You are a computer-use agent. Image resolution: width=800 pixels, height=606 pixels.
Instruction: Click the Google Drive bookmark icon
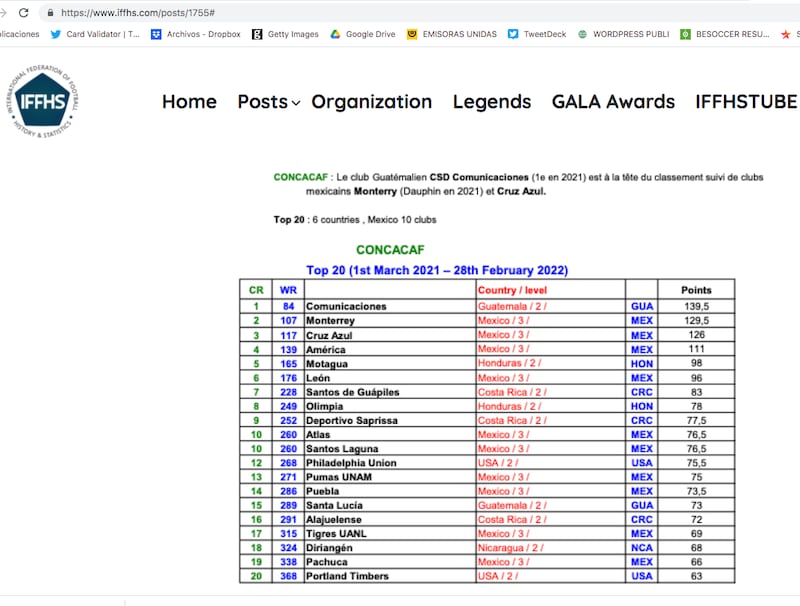(x=335, y=34)
